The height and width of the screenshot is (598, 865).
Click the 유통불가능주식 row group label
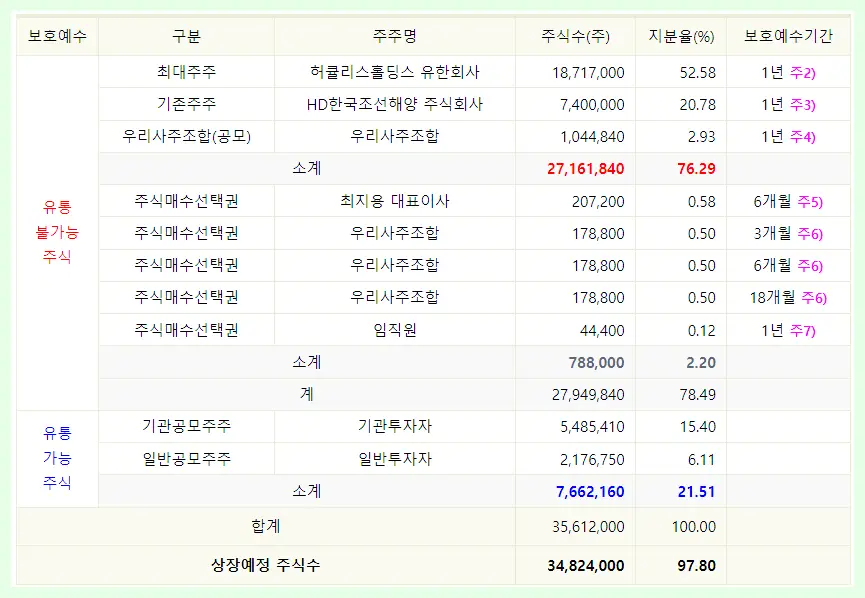pyautogui.click(x=57, y=232)
